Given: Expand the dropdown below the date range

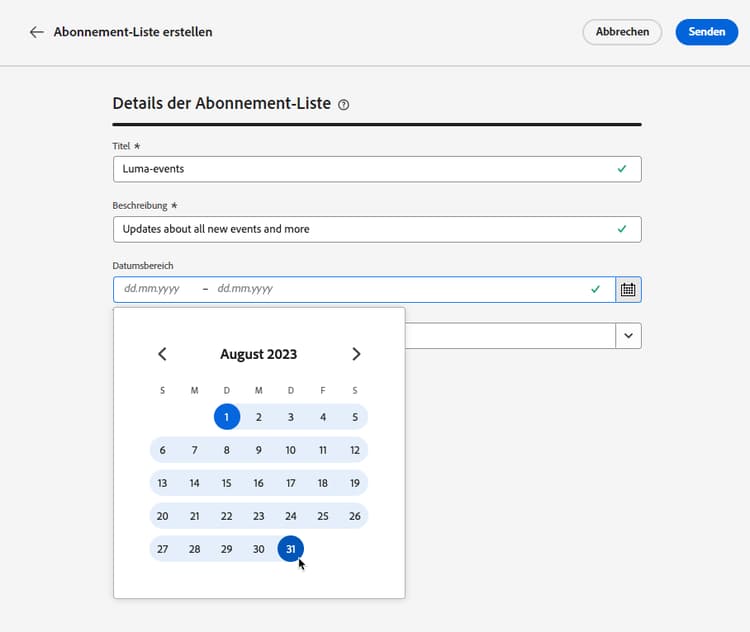Looking at the screenshot, I should tap(628, 336).
